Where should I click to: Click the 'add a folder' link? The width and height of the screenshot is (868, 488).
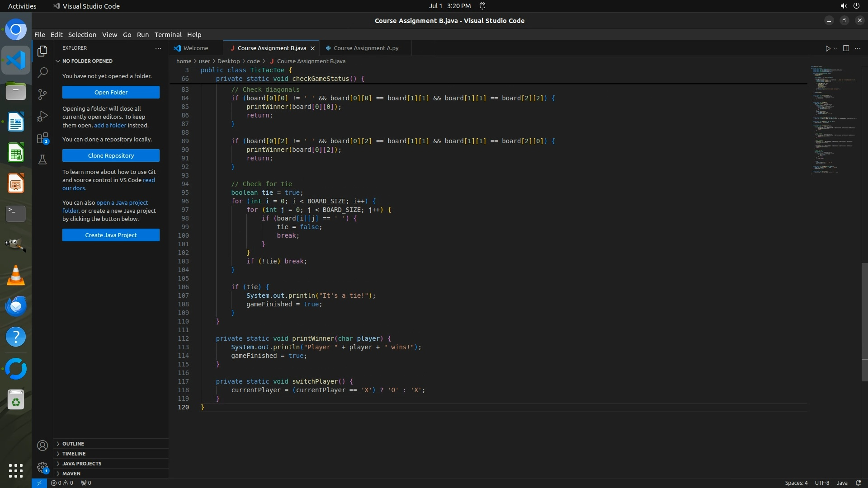110,126
